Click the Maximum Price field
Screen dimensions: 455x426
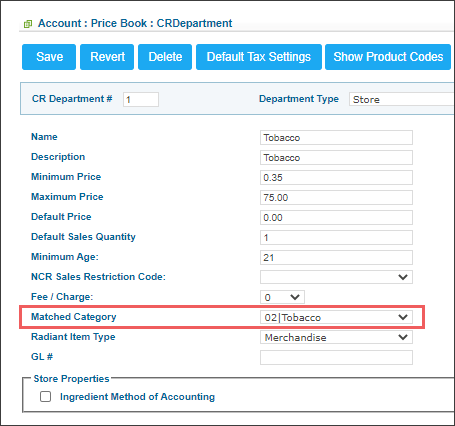pyautogui.click(x=336, y=198)
